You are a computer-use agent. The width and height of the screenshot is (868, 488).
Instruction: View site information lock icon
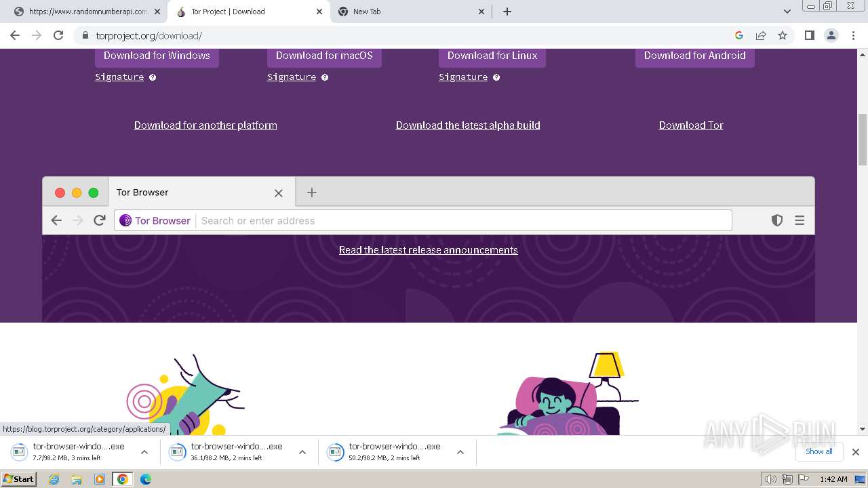pos(85,35)
